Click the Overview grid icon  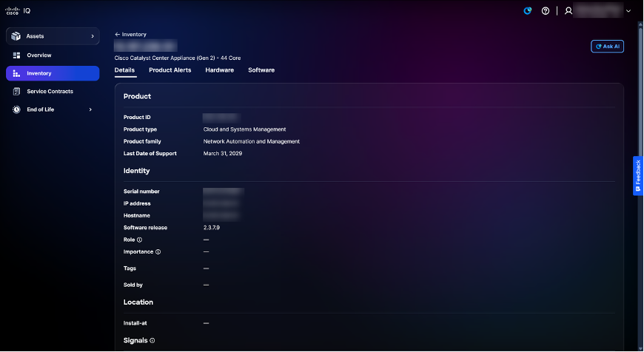point(16,55)
